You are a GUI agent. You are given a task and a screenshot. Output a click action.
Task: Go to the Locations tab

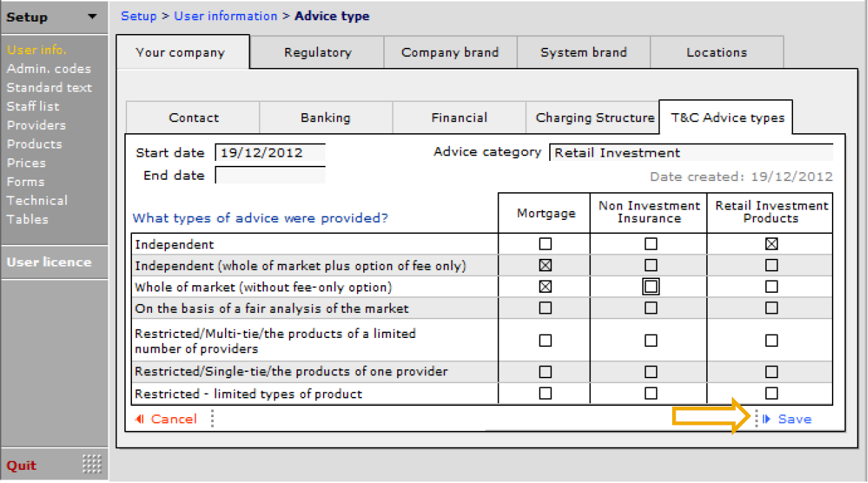(x=717, y=53)
